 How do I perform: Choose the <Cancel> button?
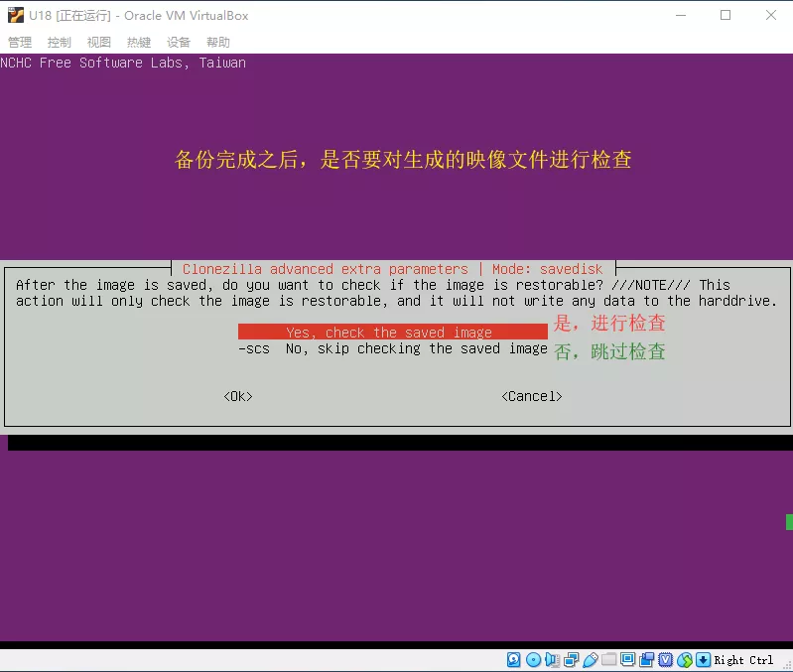[532, 396]
